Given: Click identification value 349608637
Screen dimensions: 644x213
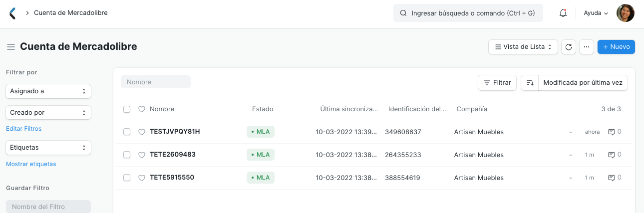Looking at the screenshot, I should point(403,132).
